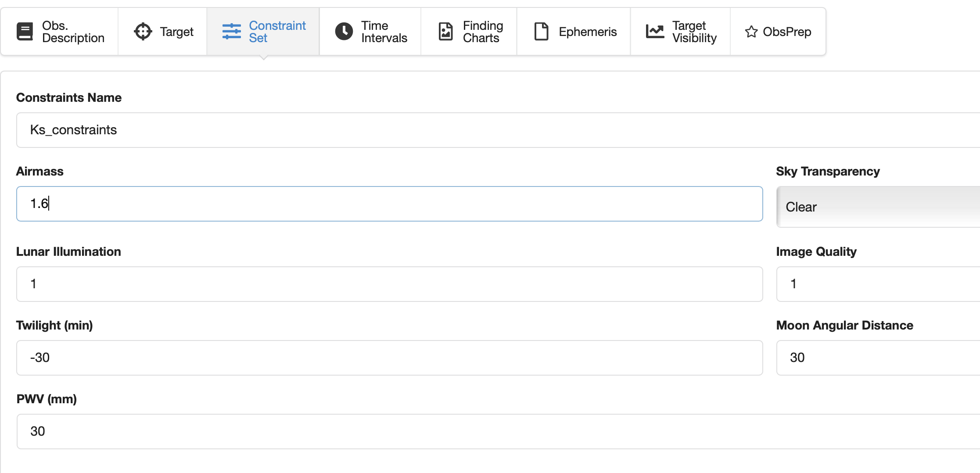The width and height of the screenshot is (980, 473).
Task: Edit the Twilight (min) field
Action: [x=389, y=358]
